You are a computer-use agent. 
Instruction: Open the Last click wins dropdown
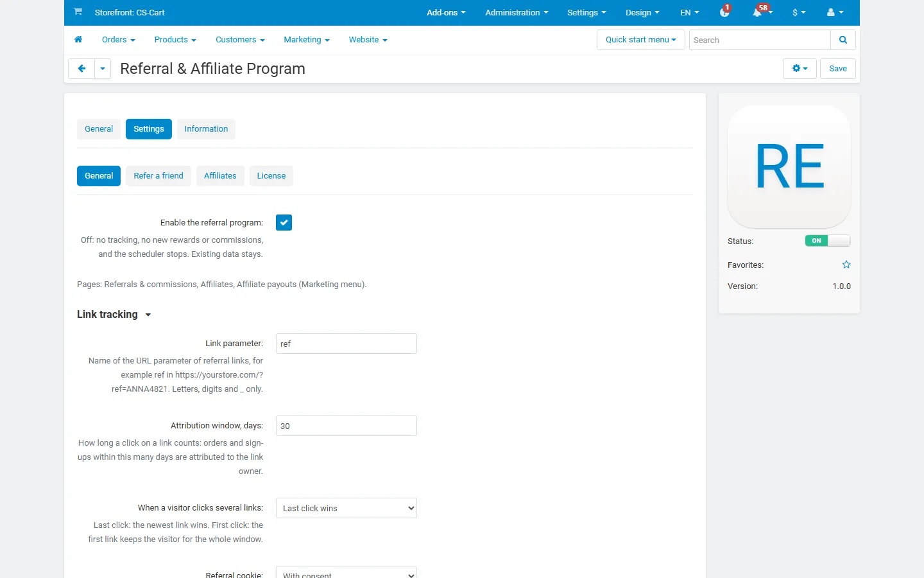[346, 508]
